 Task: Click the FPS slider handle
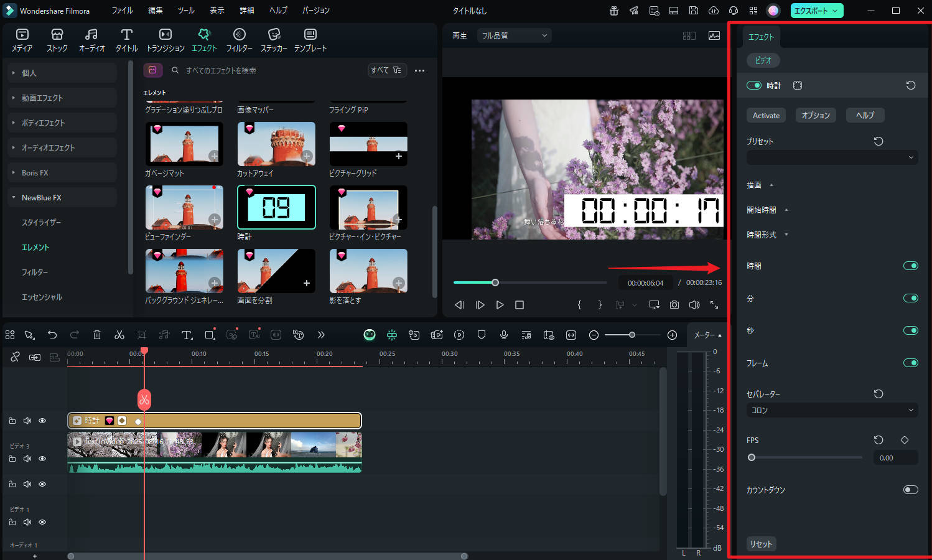752,457
